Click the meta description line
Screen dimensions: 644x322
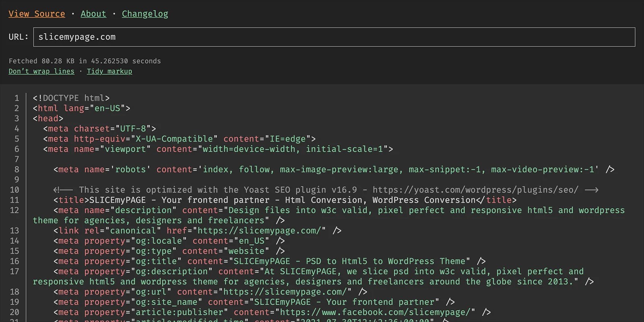329,215
